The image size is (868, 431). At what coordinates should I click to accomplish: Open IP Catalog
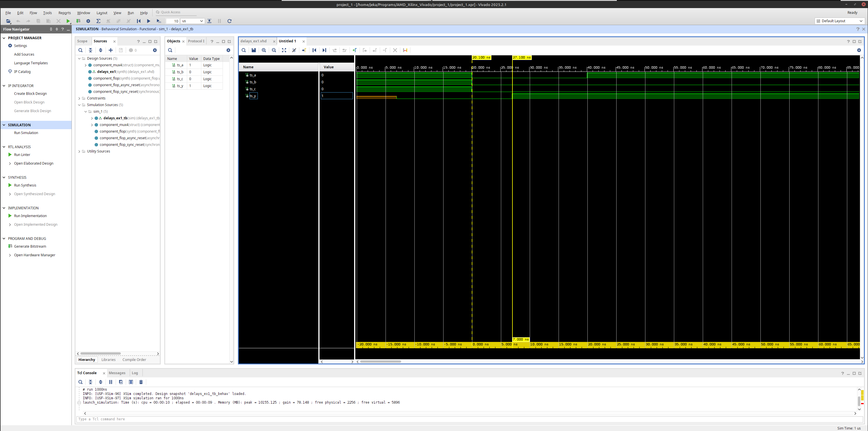pyautogui.click(x=22, y=72)
